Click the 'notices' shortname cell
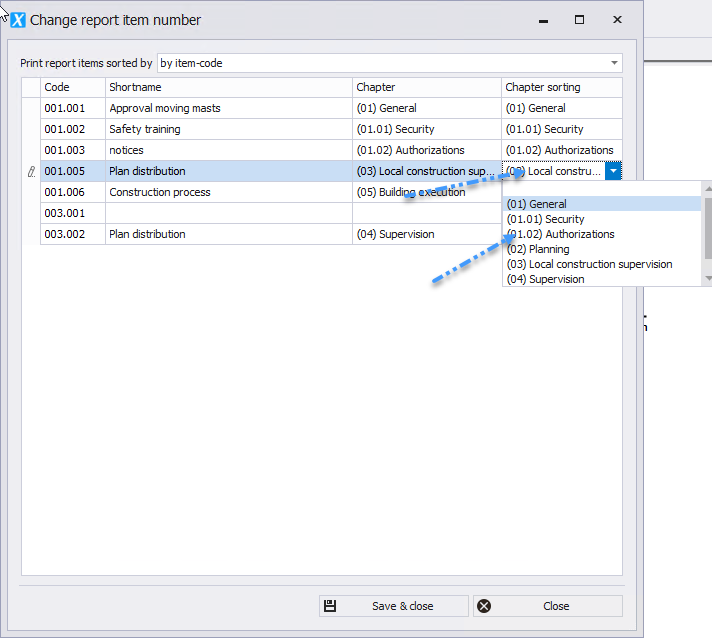712x638 pixels. pos(229,150)
